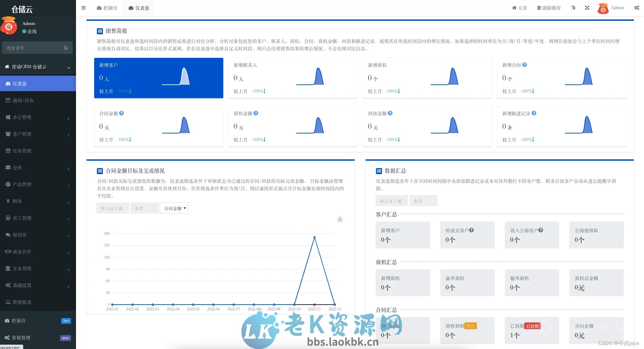Viewport: 644px width, 349px height.
Task: Click the download icon on contract chart
Action: 340,219
